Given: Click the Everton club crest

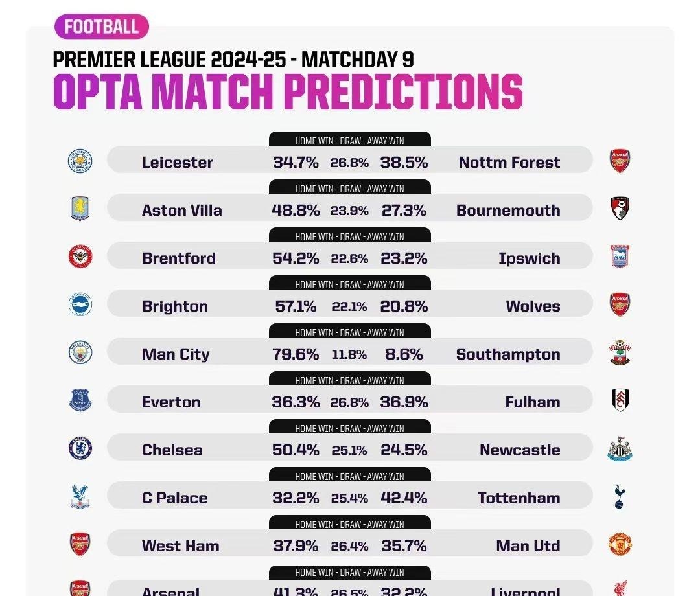Looking at the screenshot, I should tap(80, 400).
